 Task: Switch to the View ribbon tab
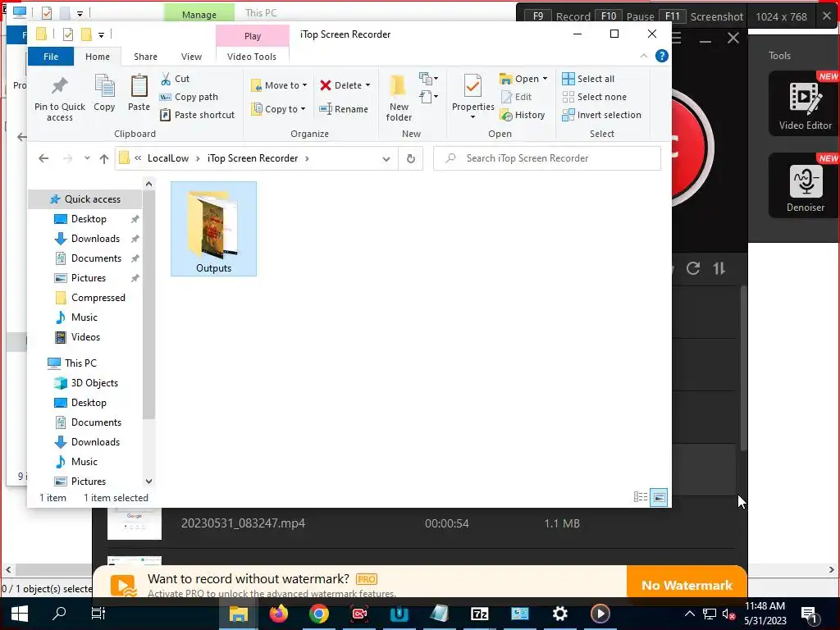point(191,57)
